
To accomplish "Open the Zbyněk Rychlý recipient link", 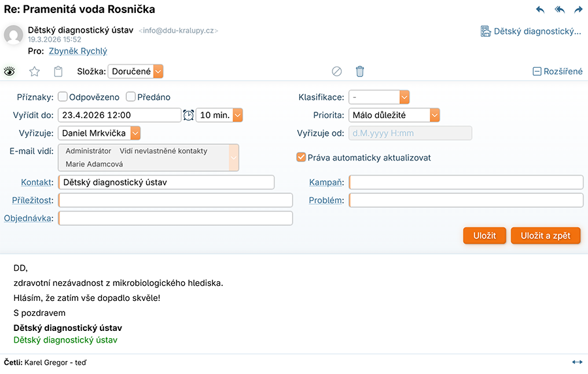I will 78,51.
